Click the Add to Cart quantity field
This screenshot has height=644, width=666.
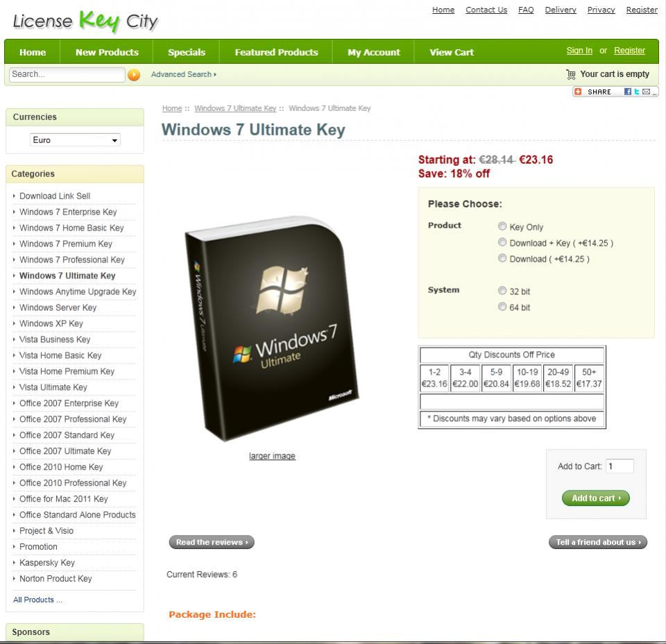tap(620, 466)
